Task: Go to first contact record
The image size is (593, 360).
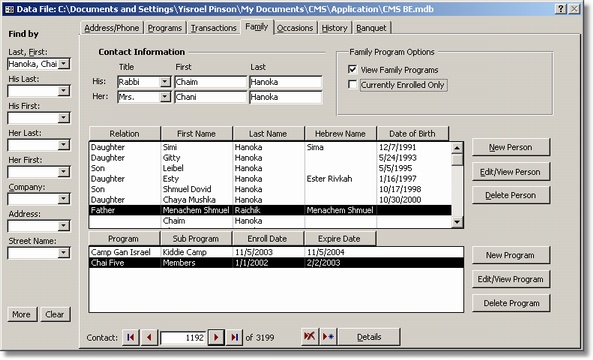Action: click(x=130, y=337)
